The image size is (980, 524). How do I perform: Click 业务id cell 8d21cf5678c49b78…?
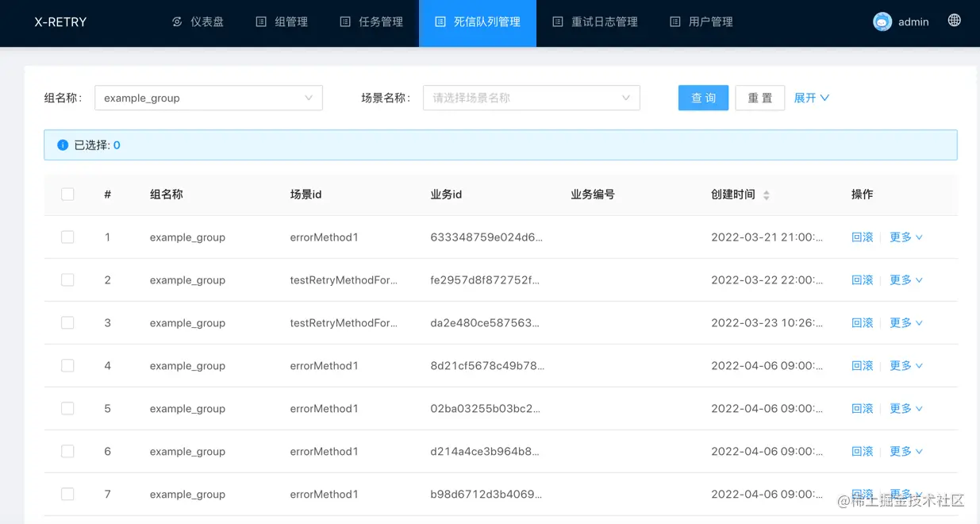click(x=488, y=366)
